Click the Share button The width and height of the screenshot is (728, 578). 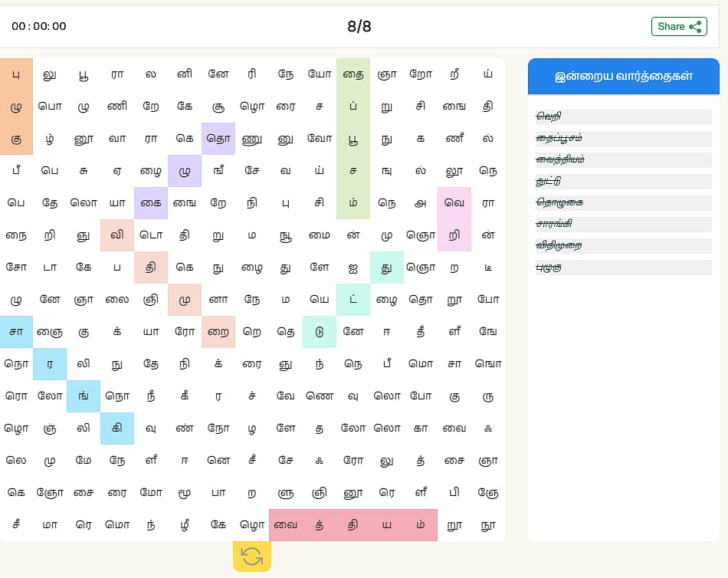pos(671,26)
